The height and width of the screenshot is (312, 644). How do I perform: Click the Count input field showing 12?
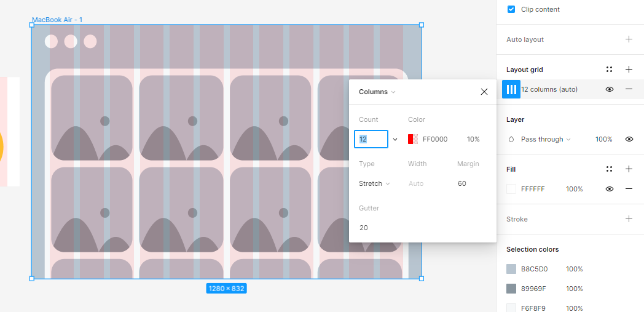371,139
